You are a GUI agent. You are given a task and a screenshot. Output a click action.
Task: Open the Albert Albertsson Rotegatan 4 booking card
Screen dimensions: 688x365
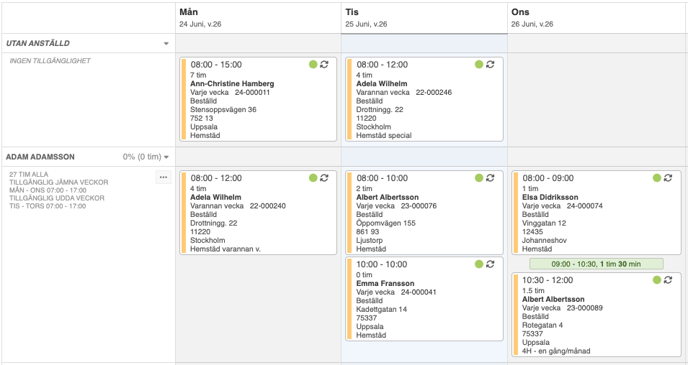coord(596,315)
